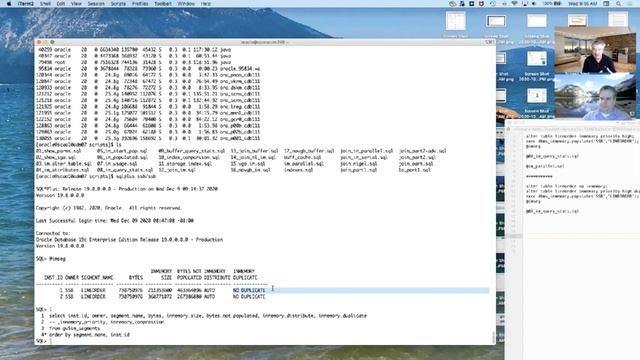The width and height of the screenshot is (640, 360).
Task: Click AUTO distribute value in first LINEORDER row
Action: [x=209, y=290]
